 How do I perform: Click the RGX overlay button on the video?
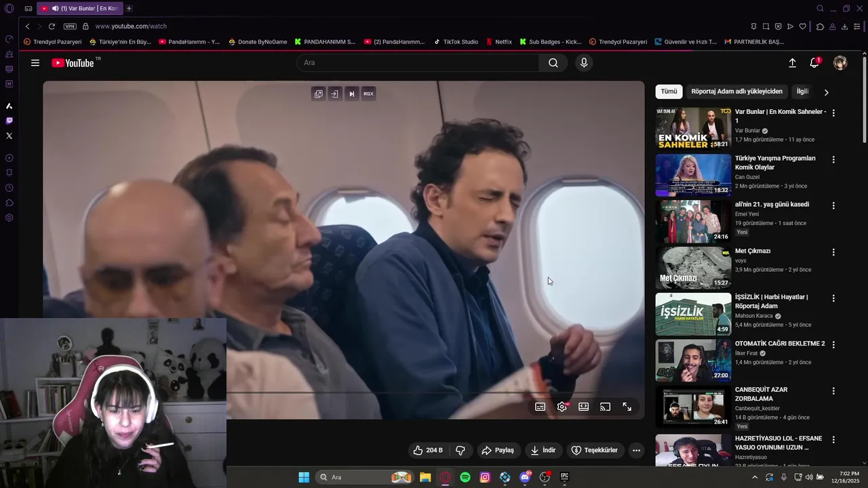(x=368, y=94)
